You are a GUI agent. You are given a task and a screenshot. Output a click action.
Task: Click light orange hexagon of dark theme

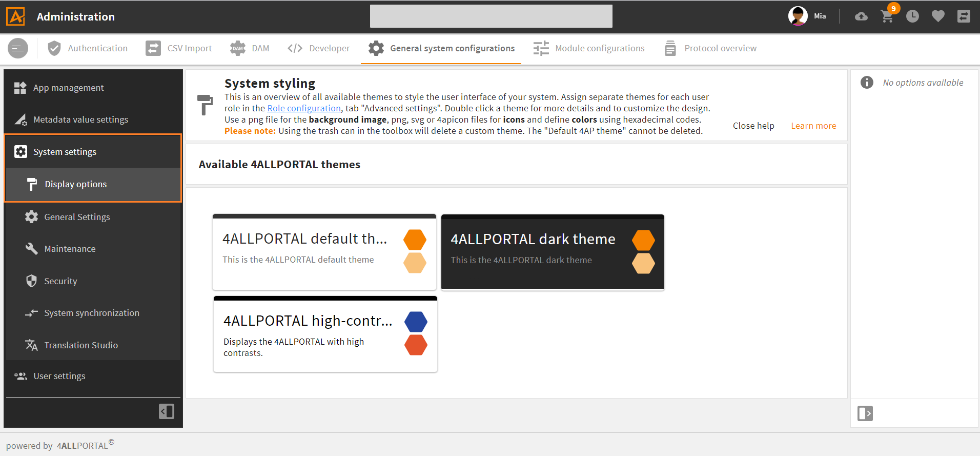(643, 264)
